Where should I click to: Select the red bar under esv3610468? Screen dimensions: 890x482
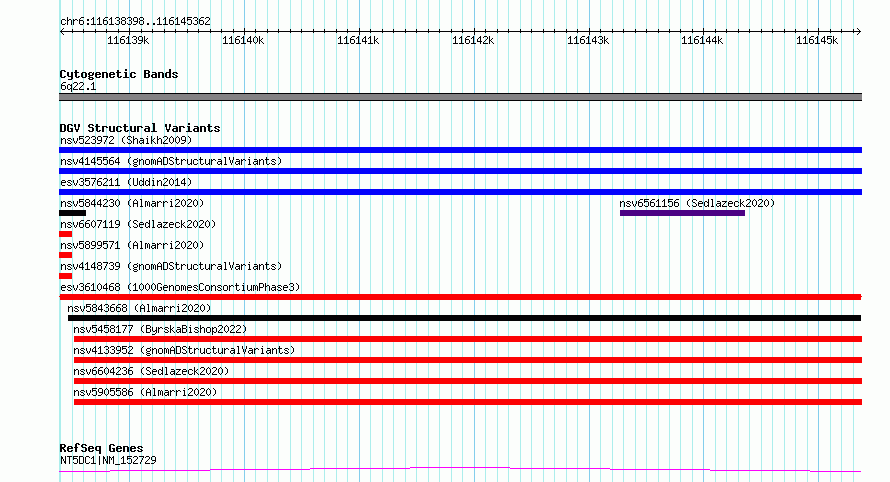point(460,297)
